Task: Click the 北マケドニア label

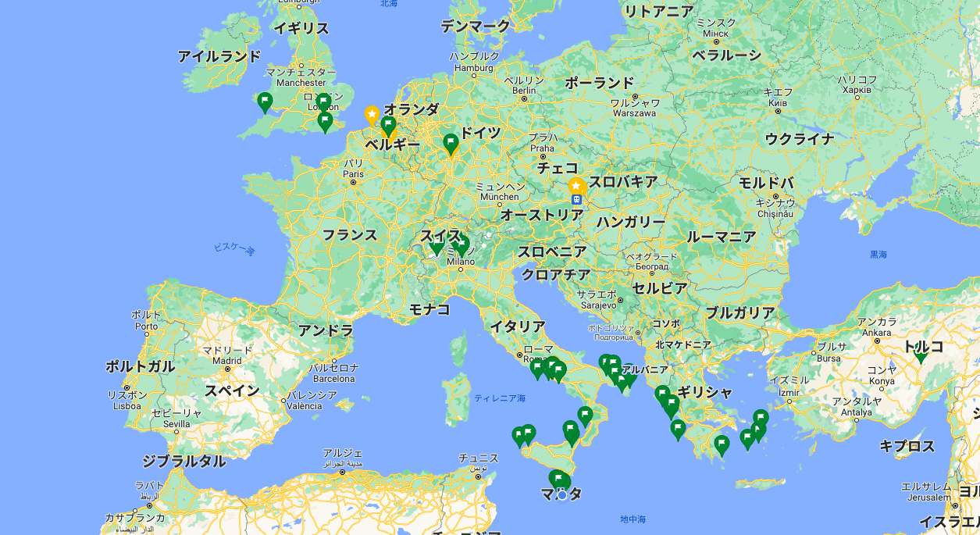Action: pos(683,344)
